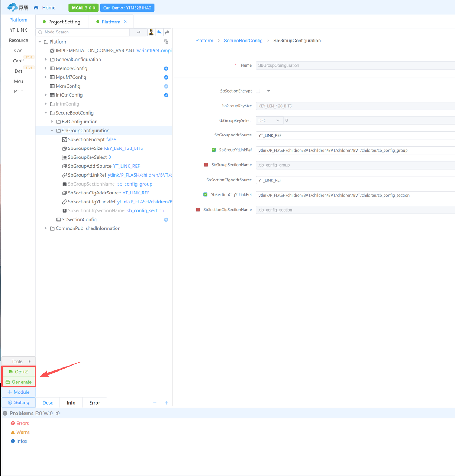Toggle the red SbSectionCfgSectionName indicator

pyautogui.click(x=198, y=210)
